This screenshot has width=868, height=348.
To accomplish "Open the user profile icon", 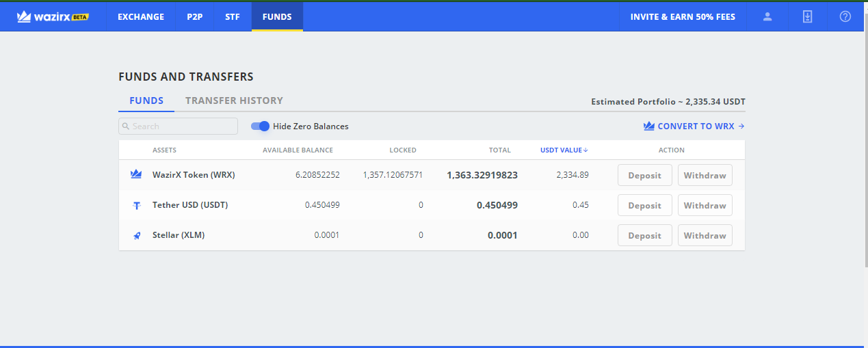I will (767, 16).
